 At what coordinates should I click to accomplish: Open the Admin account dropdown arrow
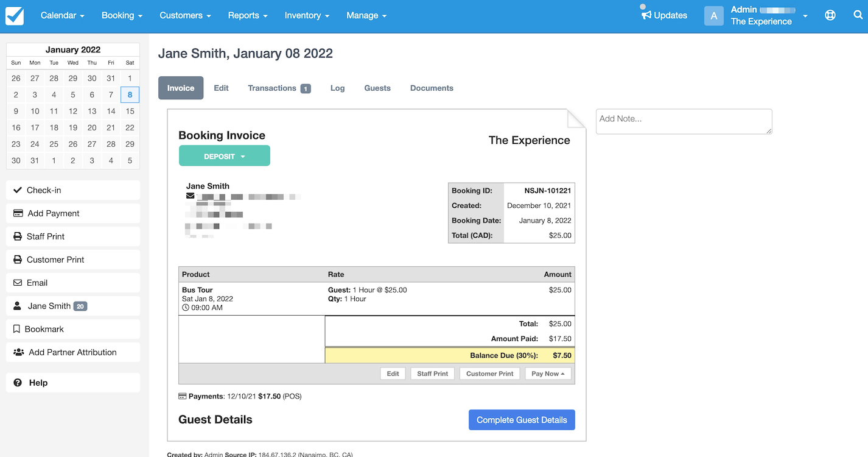pos(805,16)
